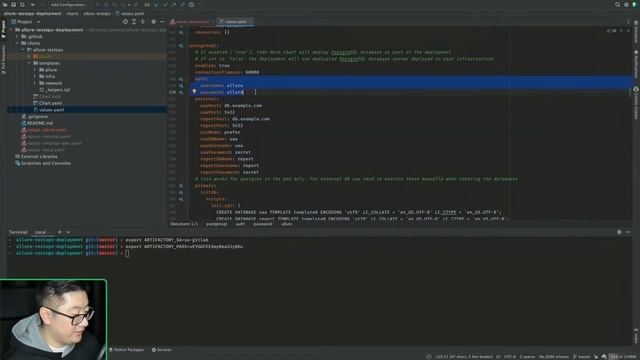Expand the network subfolder
The height and width of the screenshot is (360, 640).
(35, 83)
